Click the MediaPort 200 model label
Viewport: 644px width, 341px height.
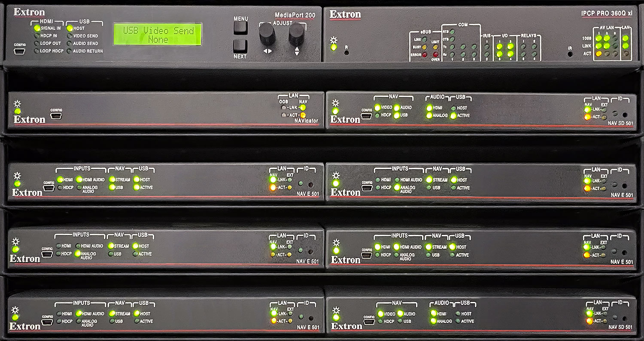295,15
